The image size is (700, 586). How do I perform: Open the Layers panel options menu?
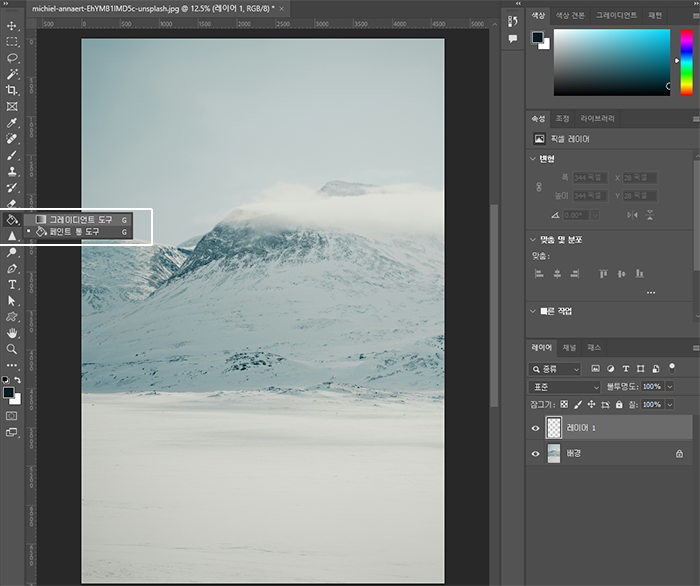(x=696, y=348)
